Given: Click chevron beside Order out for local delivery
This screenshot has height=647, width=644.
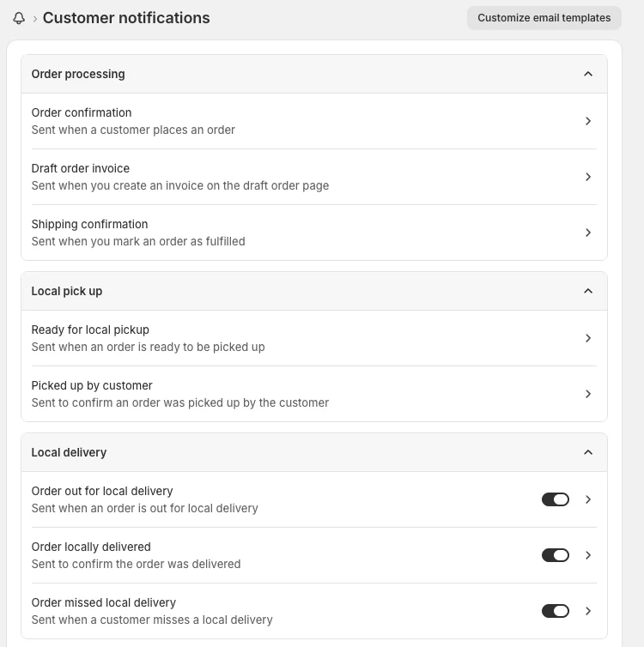Looking at the screenshot, I should [x=588, y=499].
